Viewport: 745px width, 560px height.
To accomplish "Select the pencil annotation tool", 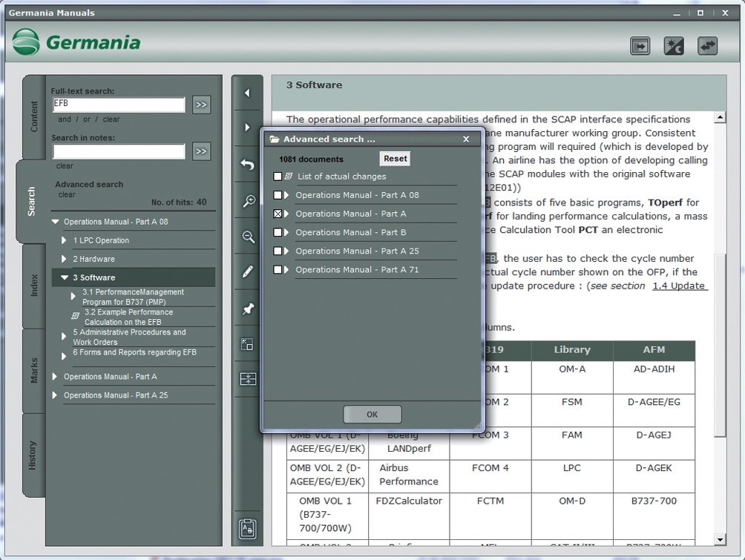I will 248,272.
